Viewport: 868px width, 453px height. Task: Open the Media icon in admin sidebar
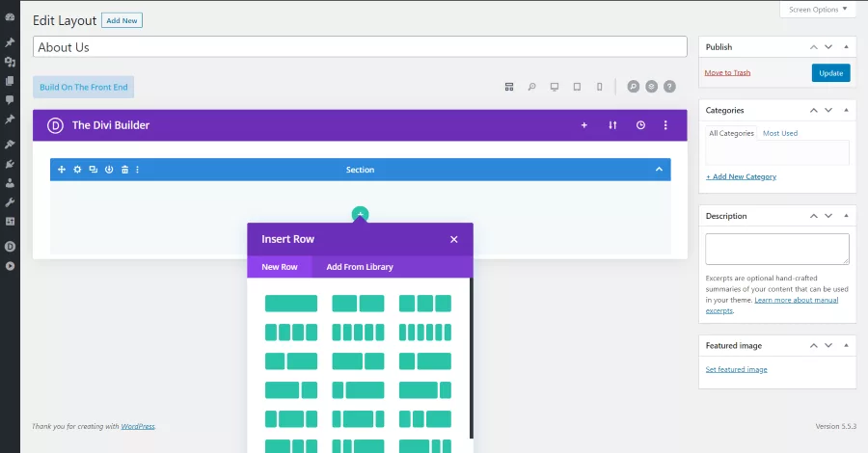coord(10,62)
